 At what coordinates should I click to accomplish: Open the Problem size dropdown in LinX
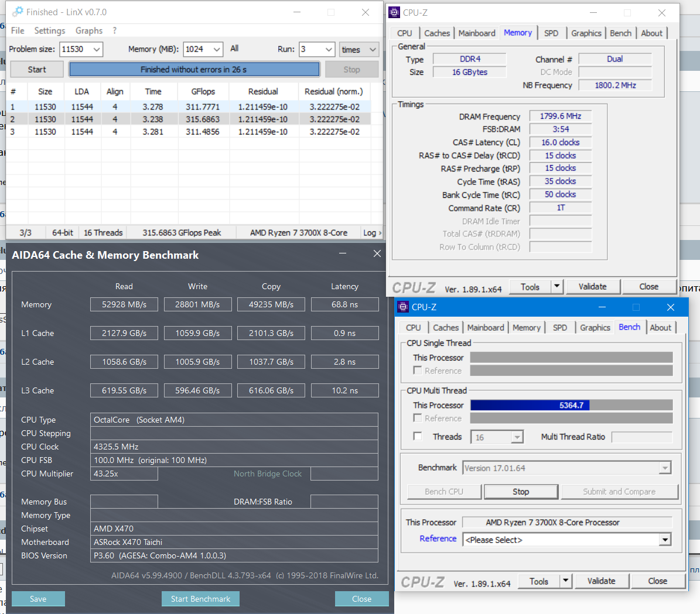(97, 49)
